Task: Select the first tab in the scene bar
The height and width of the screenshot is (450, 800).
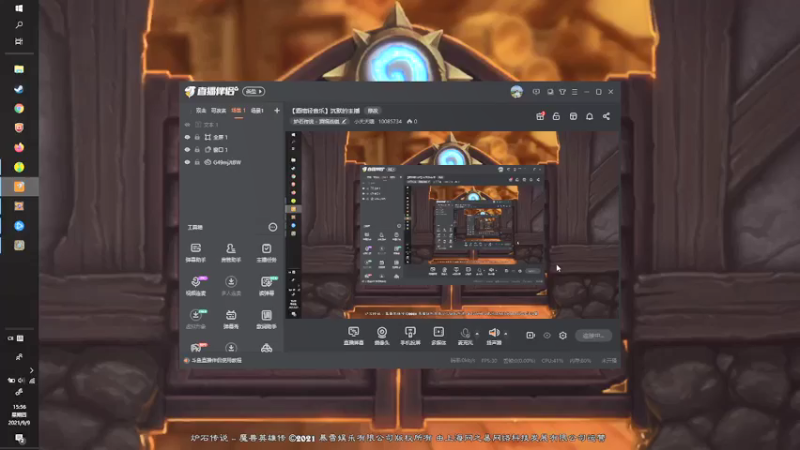Action: click(201, 111)
